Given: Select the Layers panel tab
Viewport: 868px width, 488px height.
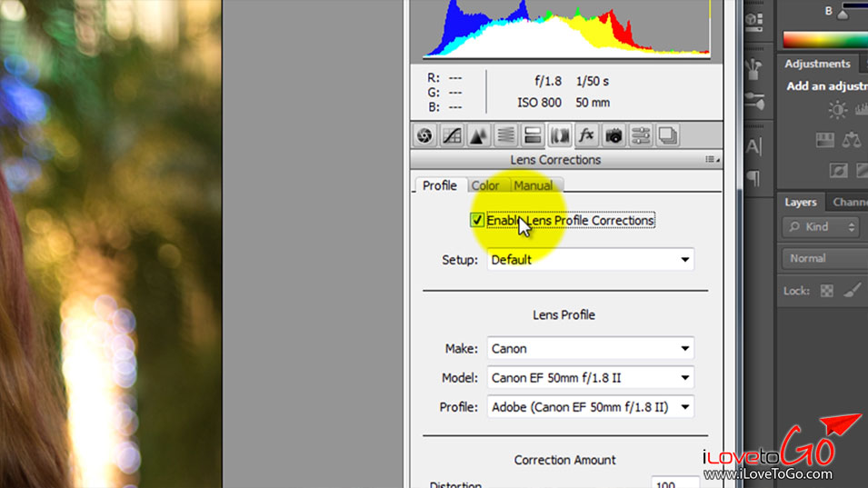Looking at the screenshot, I should coord(801,203).
